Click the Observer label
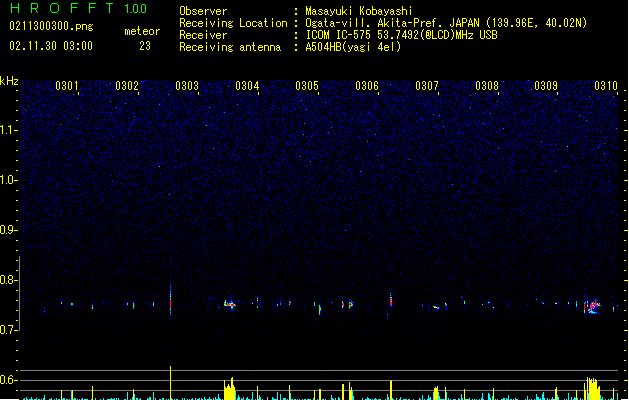This screenshot has width=629, height=400. coord(203,11)
